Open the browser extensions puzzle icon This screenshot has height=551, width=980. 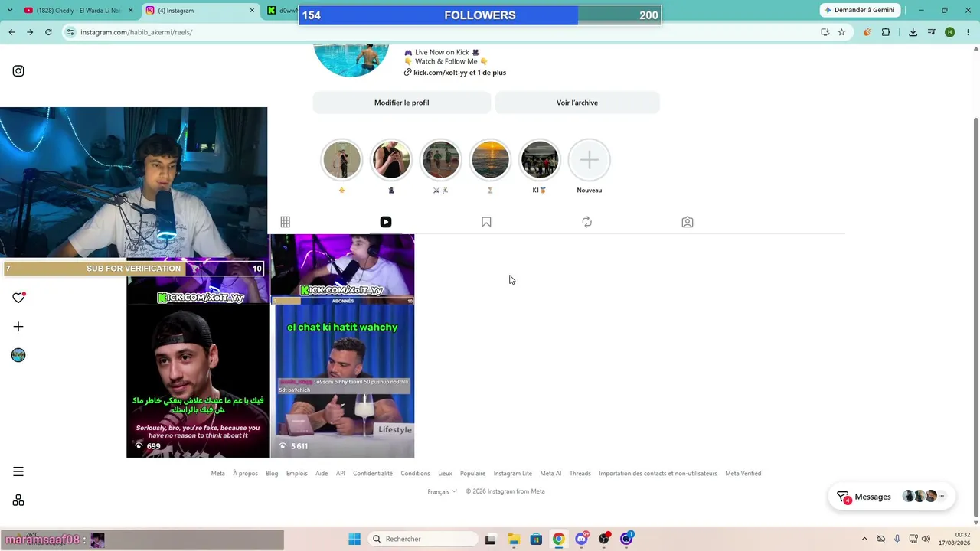point(886,32)
